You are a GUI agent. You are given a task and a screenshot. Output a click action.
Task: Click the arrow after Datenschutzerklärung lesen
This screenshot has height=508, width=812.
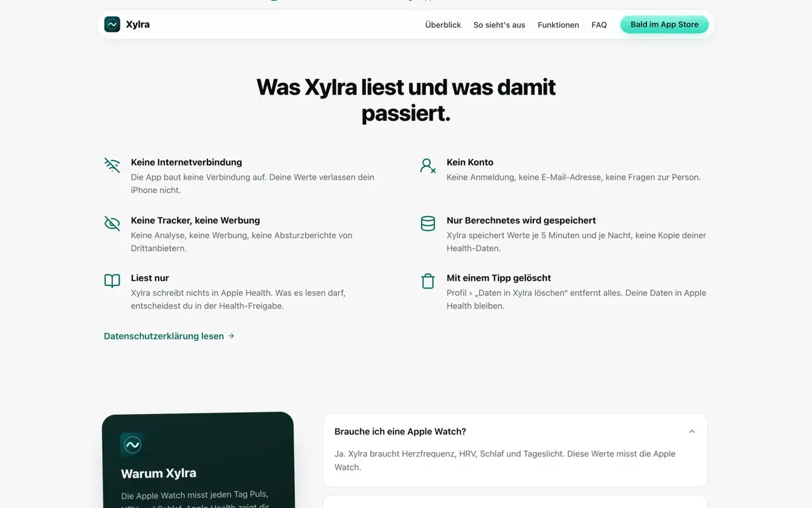pyautogui.click(x=231, y=336)
